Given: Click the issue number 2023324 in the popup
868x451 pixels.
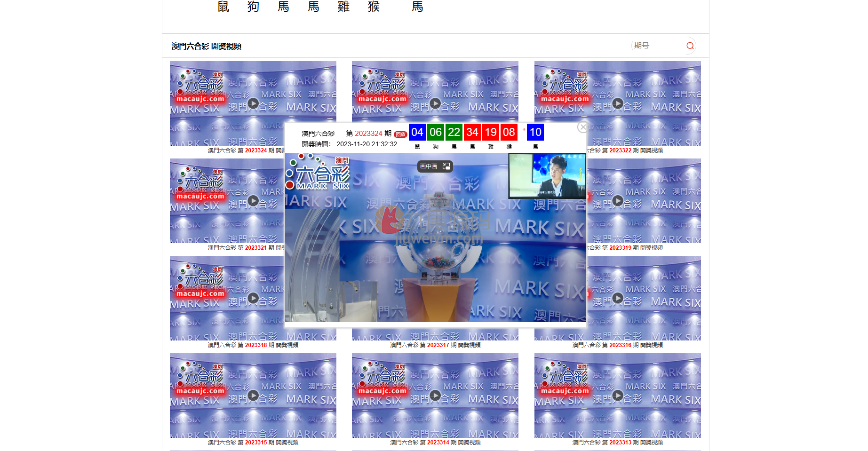Looking at the screenshot, I should [x=368, y=134].
